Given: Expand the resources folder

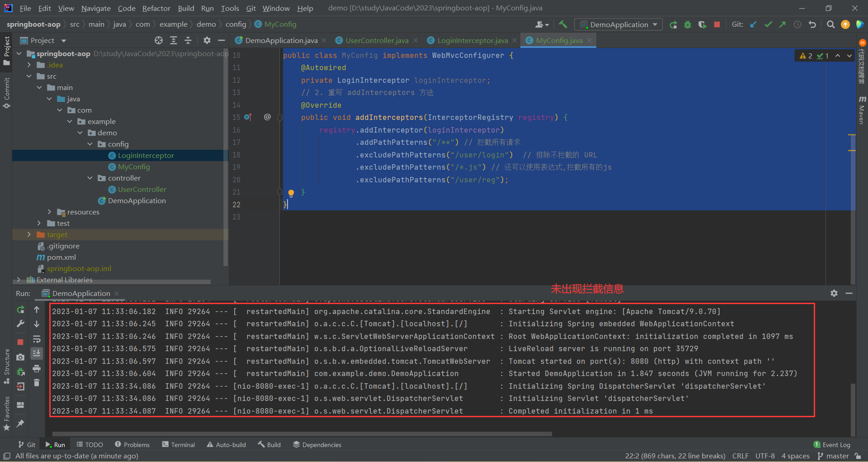Looking at the screenshot, I should click(x=49, y=212).
